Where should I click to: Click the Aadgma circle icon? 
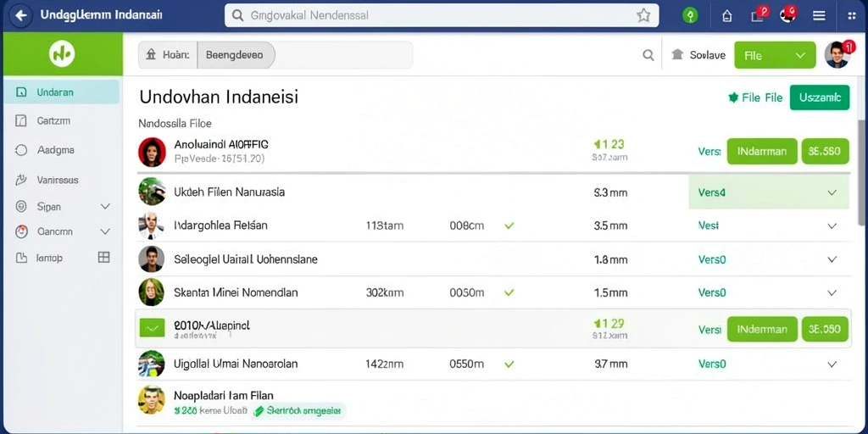[21, 150]
